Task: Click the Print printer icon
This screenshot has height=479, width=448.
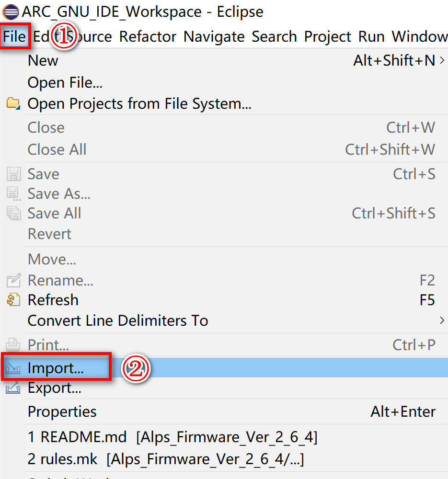Action: pyautogui.click(x=13, y=345)
